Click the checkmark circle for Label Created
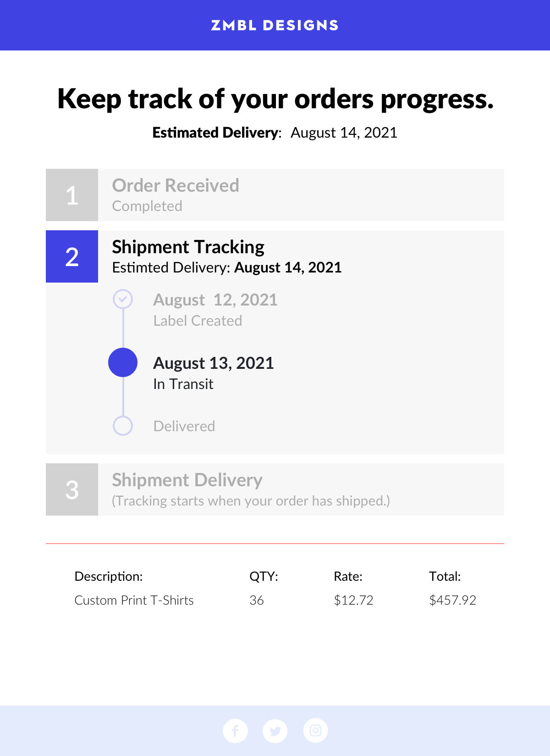This screenshot has height=756, width=550. [x=123, y=299]
